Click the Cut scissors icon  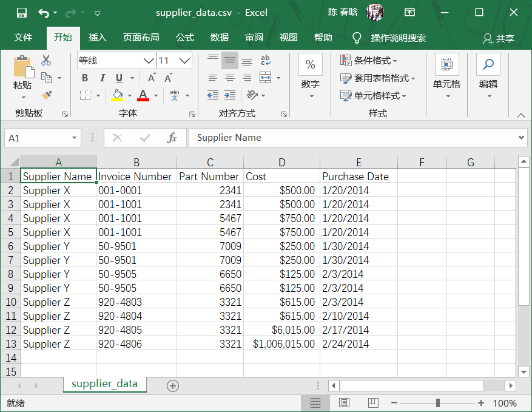(46, 61)
